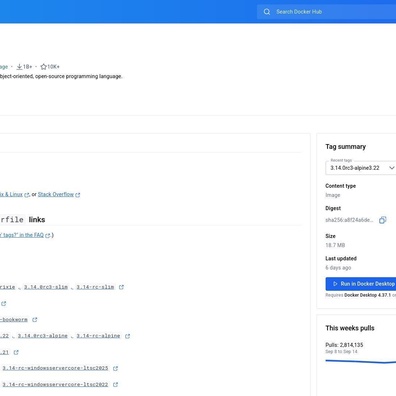Open the -bookworm tag link

point(14,320)
